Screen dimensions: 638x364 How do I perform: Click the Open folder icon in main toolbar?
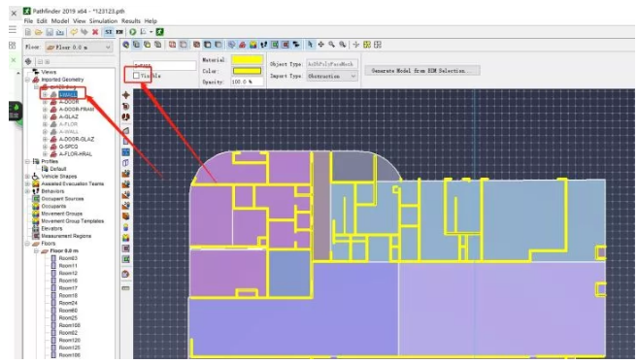tap(39, 32)
